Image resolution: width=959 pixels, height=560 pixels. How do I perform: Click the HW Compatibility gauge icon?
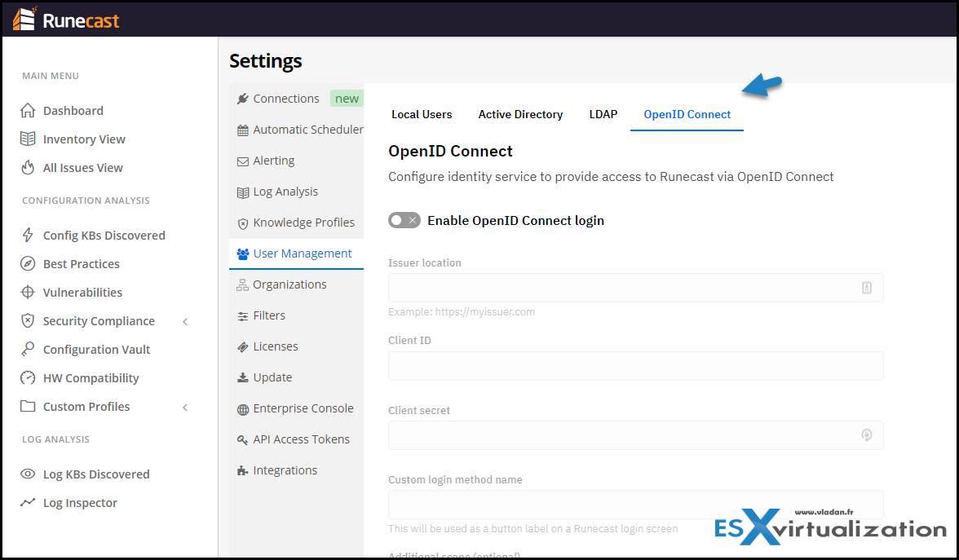pyautogui.click(x=28, y=378)
